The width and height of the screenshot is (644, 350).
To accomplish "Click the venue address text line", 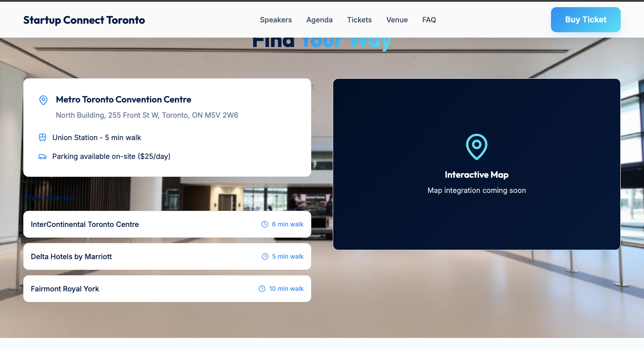I will click(x=147, y=115).
